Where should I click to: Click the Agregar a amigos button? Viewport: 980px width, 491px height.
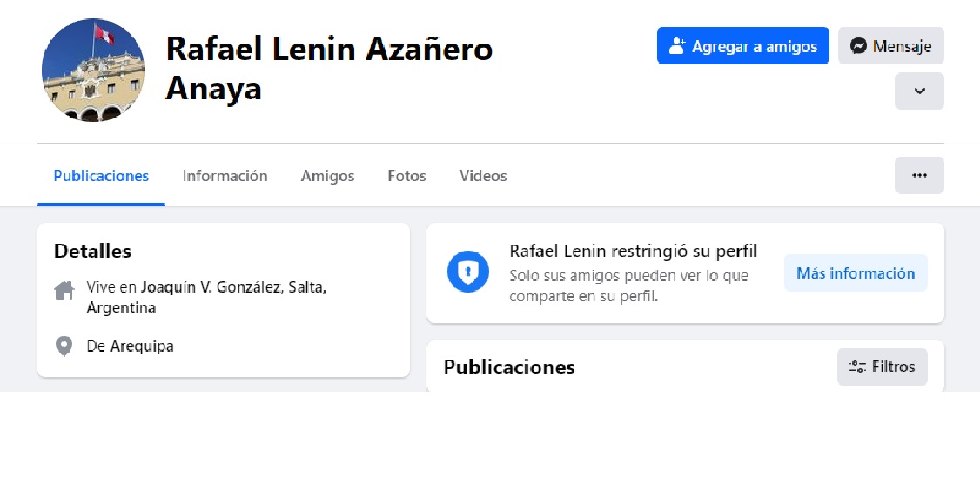(x=742, y=45)
